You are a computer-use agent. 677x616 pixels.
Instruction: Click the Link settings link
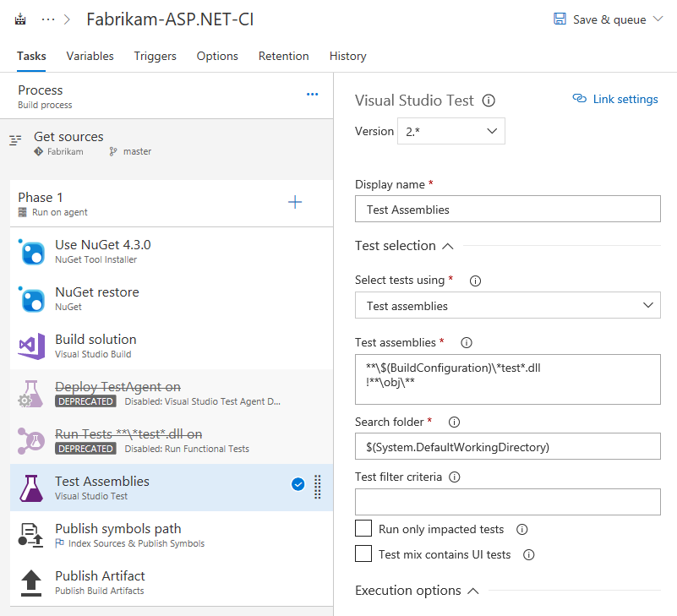click(x=614, y=99)
